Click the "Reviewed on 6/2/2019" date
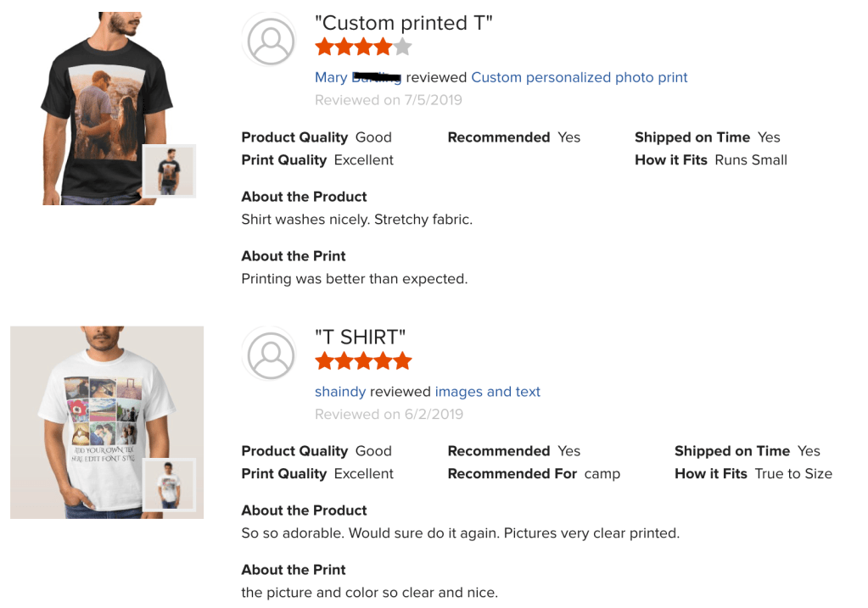Image resolution: width=868 pixels, height=608 pixels. coord(388,415)
